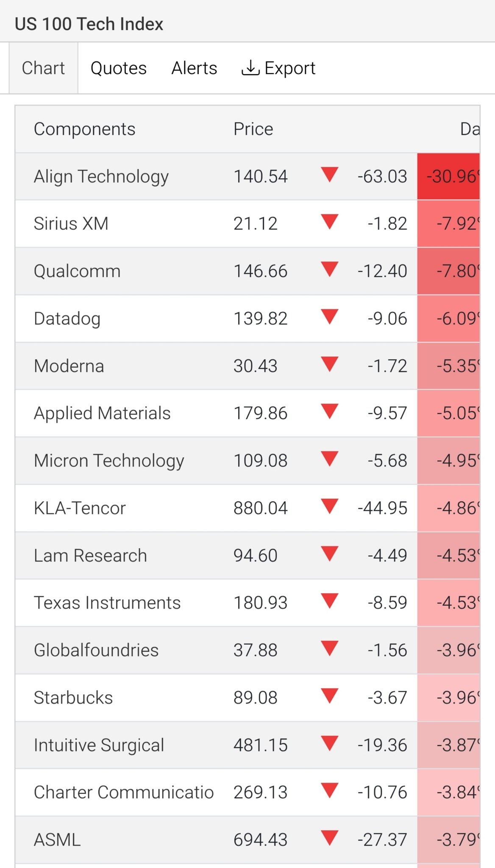The image size is (495, 868).
Task: Click the -30.96% red heat cell
Action: coord(448,176)
